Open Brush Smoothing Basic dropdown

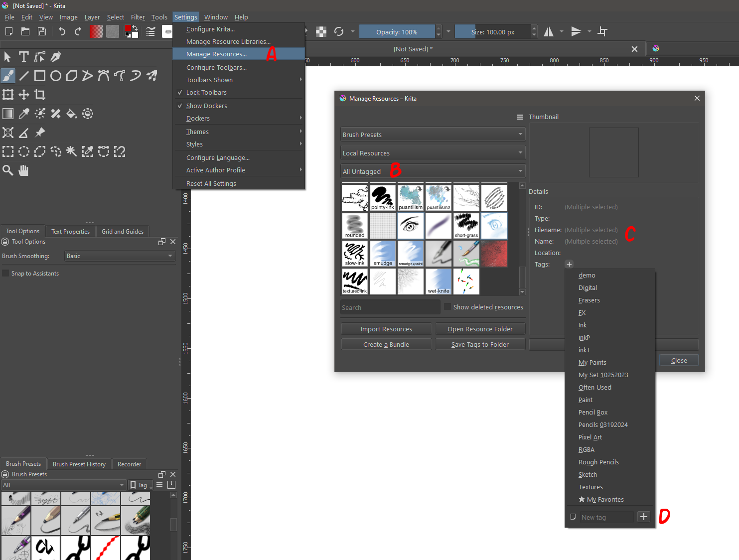click(120, 256)
